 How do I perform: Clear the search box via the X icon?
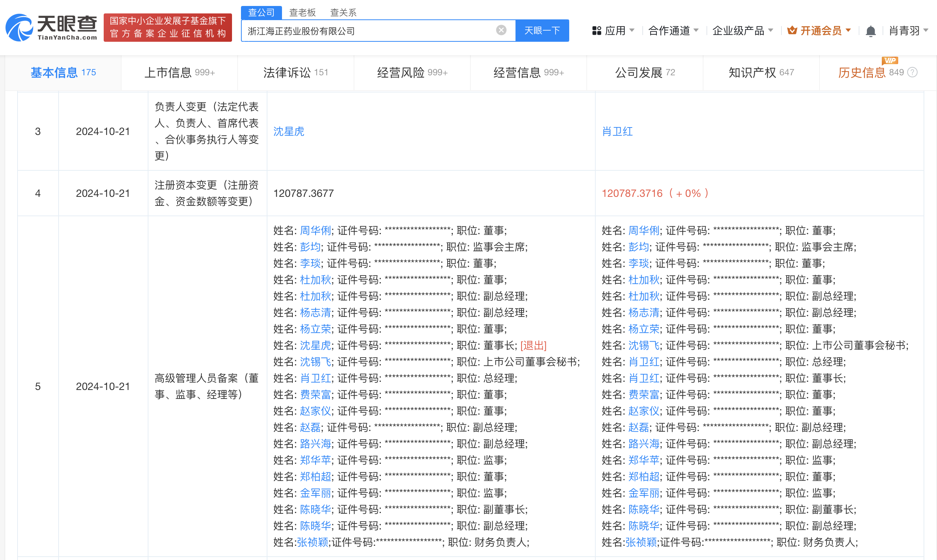[501, 30]
